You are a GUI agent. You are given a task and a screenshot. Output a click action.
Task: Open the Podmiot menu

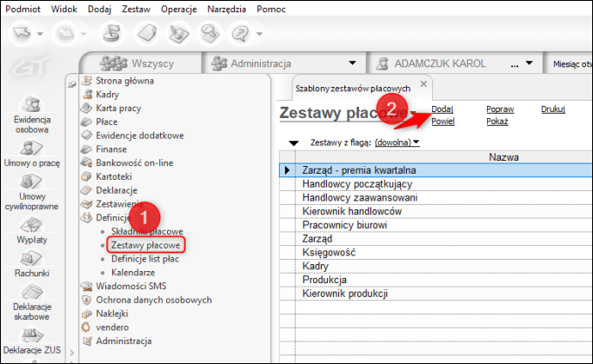[23, 9]
